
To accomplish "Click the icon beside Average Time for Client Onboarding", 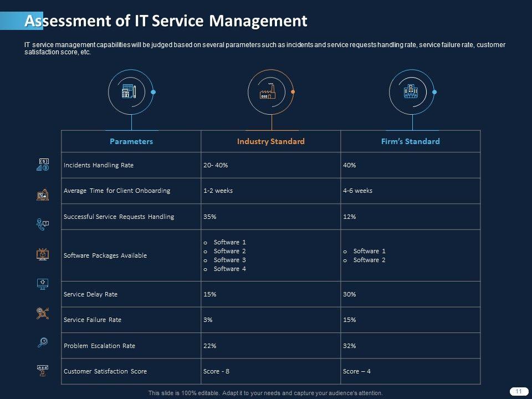I will point(43,195).
